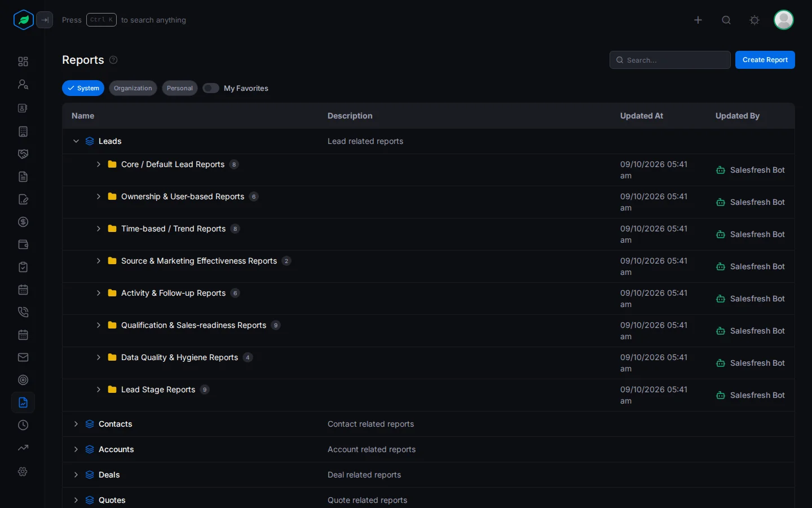The width and height of the screenshot is (812, 508).
Task: Click the Updated At column header
Action: (642, 116)
